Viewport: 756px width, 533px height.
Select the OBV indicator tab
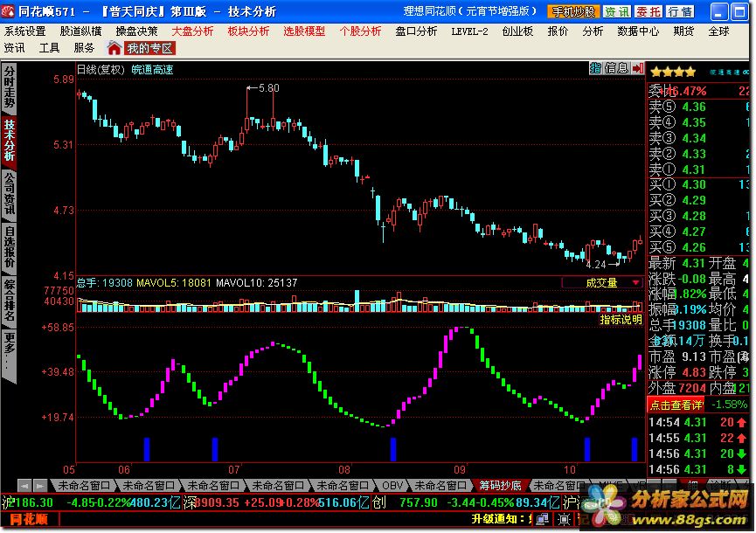392,486
